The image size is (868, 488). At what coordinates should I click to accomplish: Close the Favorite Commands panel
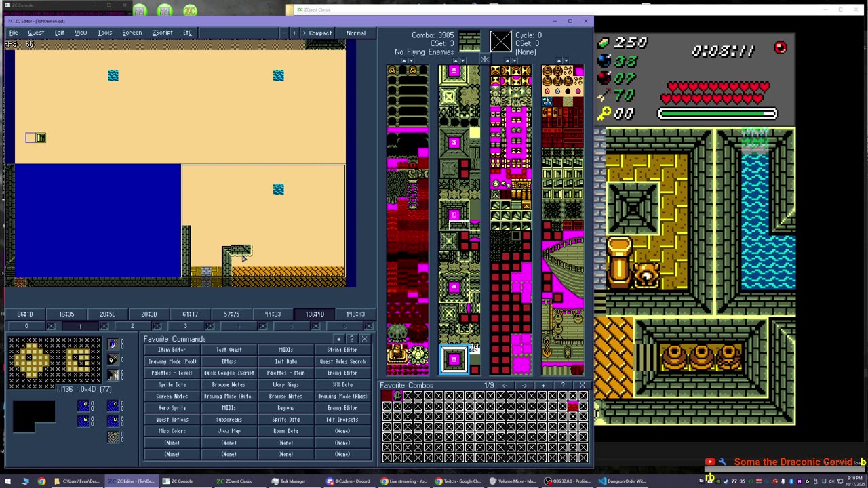[x=364, y=339]
